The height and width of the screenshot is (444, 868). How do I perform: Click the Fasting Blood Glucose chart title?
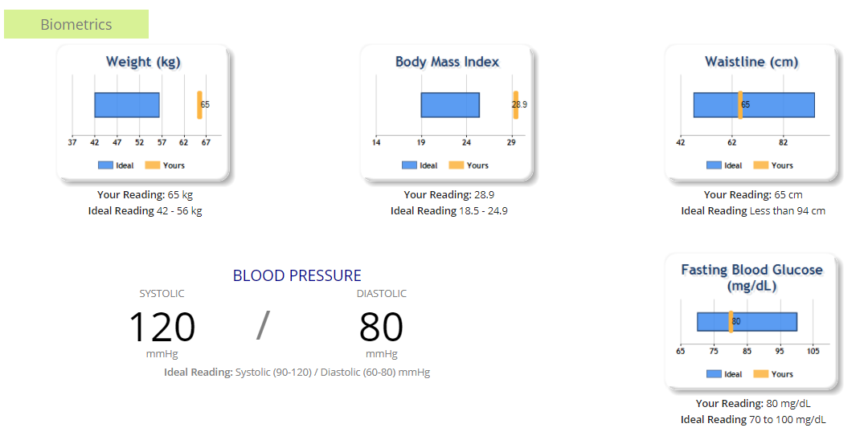click(x=751, y=278)
